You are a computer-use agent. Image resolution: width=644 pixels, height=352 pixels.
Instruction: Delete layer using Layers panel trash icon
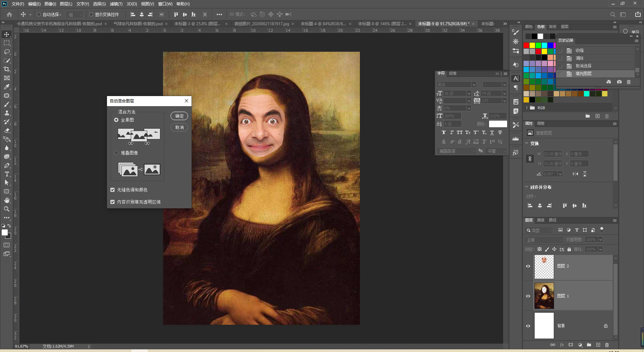pos(607,345)
